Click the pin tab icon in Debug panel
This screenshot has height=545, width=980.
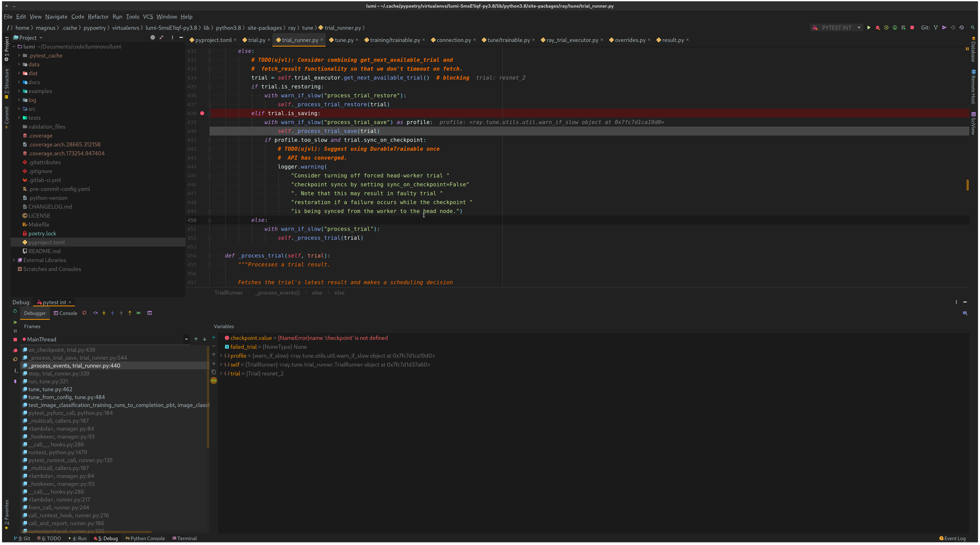tap(16, 381)
